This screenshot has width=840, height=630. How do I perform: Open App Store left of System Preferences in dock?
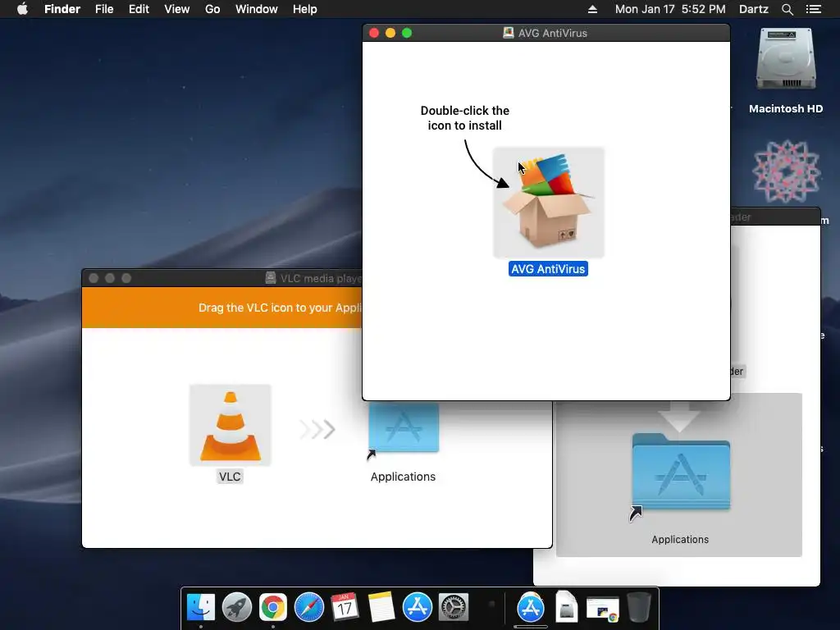[418, 607]
